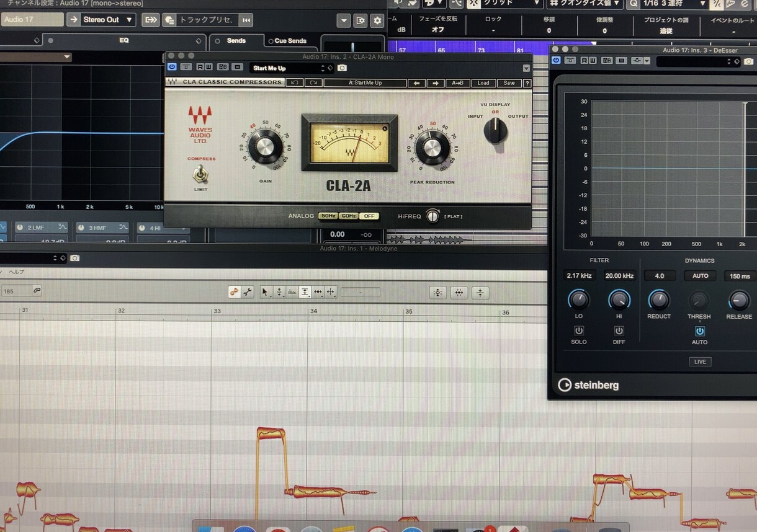Click the Load button in Waves toolbar
Image resolution: width=757 pixels, height=532 pixels.
click(x=483, y=82)
